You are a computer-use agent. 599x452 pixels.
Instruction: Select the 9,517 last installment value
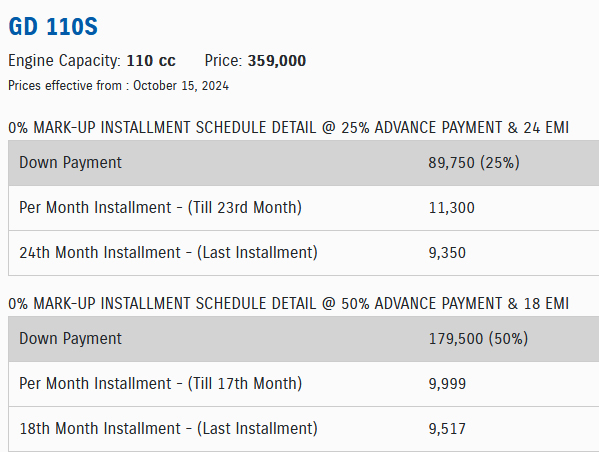tap(447, 429)
